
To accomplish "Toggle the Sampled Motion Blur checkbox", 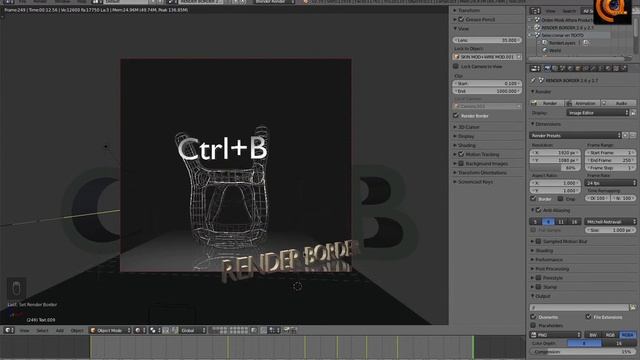I will click(538, 241).
